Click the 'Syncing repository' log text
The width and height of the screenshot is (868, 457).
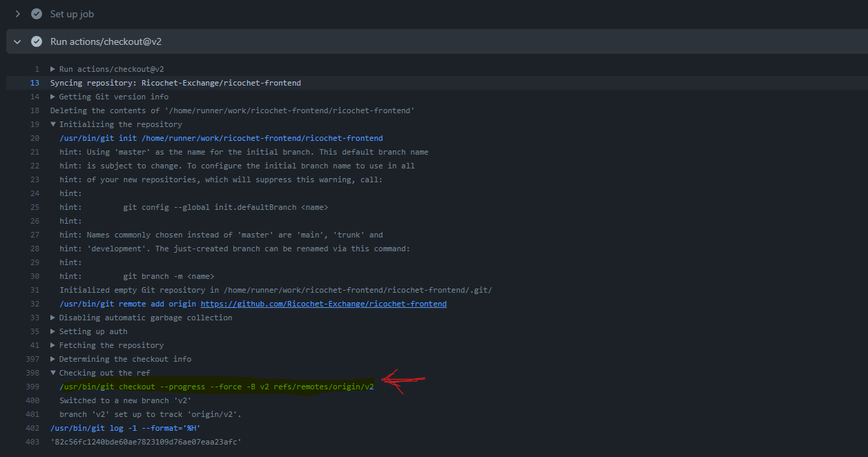coord(175,83)
